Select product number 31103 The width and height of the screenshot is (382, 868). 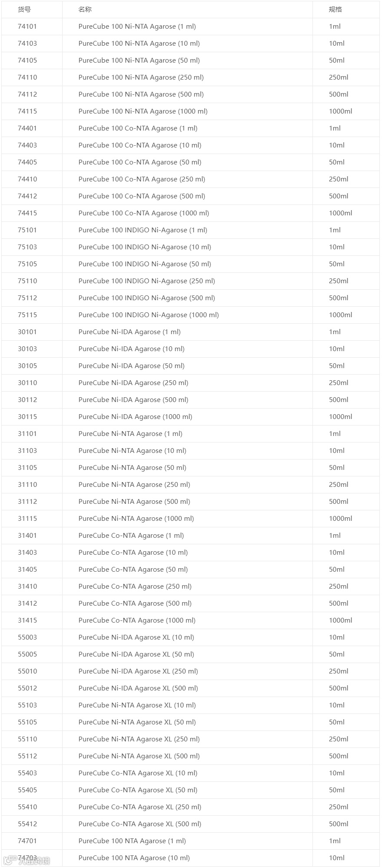[27, 451]
